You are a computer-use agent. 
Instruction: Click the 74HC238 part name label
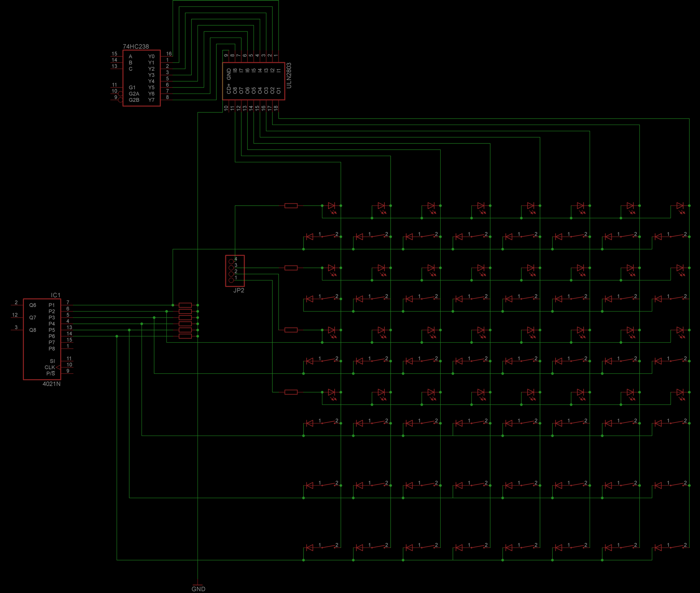[x=136, y=45]
